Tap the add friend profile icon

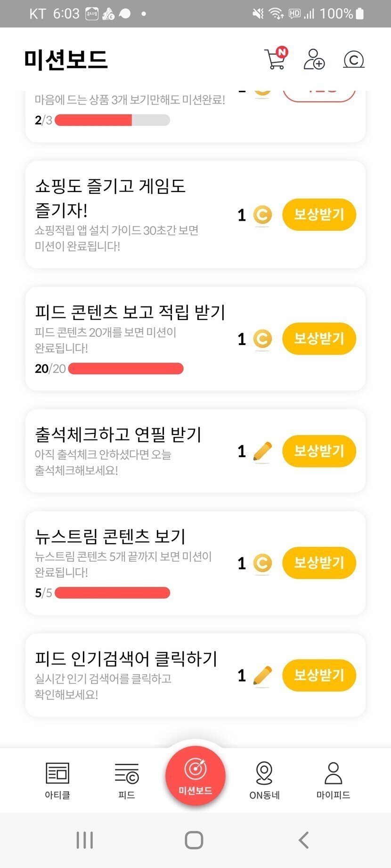click(x=314, y=60)
